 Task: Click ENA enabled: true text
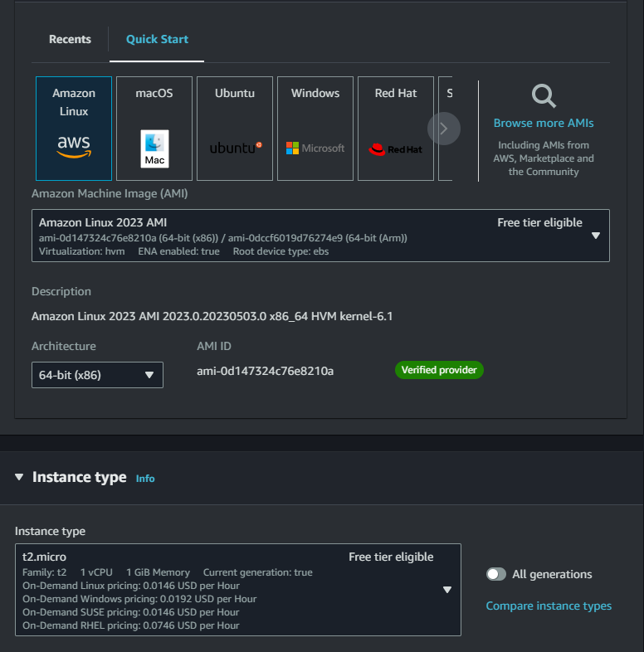[x=179, y=251]
